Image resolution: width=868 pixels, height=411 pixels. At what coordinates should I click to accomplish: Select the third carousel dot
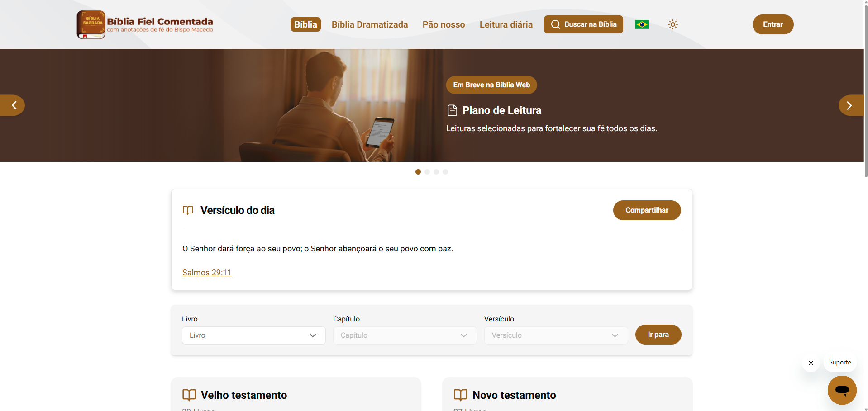[436, 172]
